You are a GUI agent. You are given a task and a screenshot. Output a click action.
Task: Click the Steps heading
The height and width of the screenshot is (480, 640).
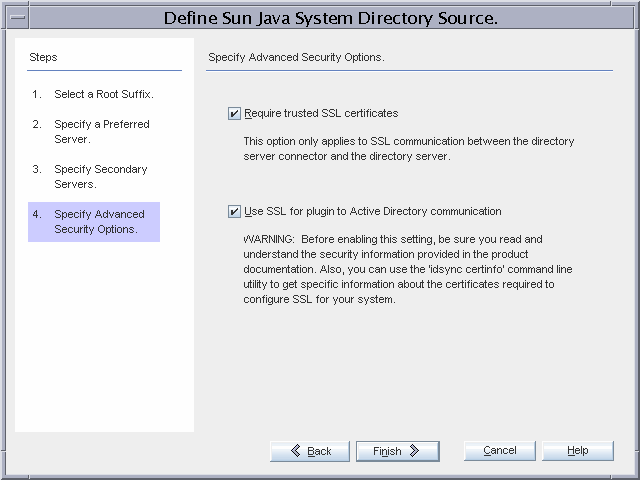click(43, 57)
